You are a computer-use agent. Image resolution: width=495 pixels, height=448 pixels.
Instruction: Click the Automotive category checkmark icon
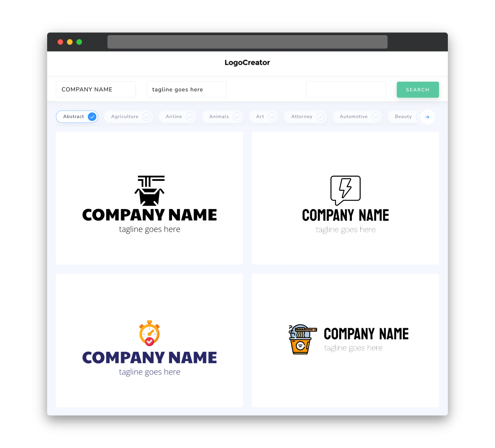point(376,117)
